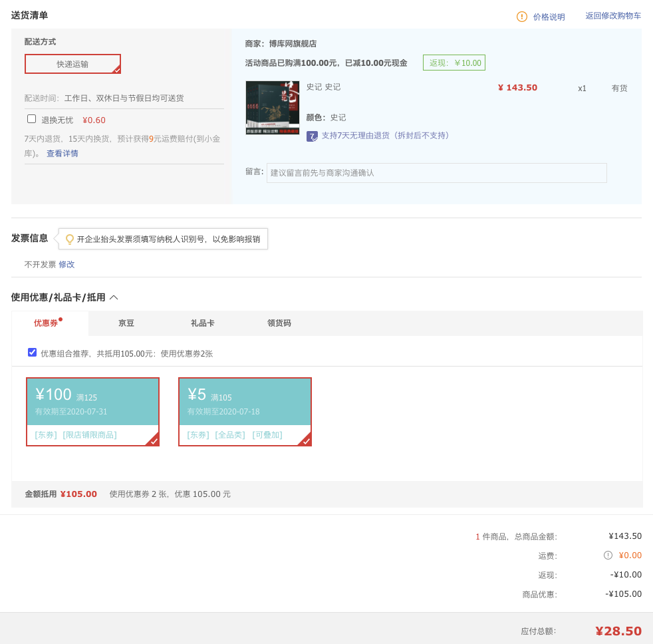Tick the 退换无忧 checkbox
The width and height of the screenshot is (653, 644).
[x=32, y=119]
